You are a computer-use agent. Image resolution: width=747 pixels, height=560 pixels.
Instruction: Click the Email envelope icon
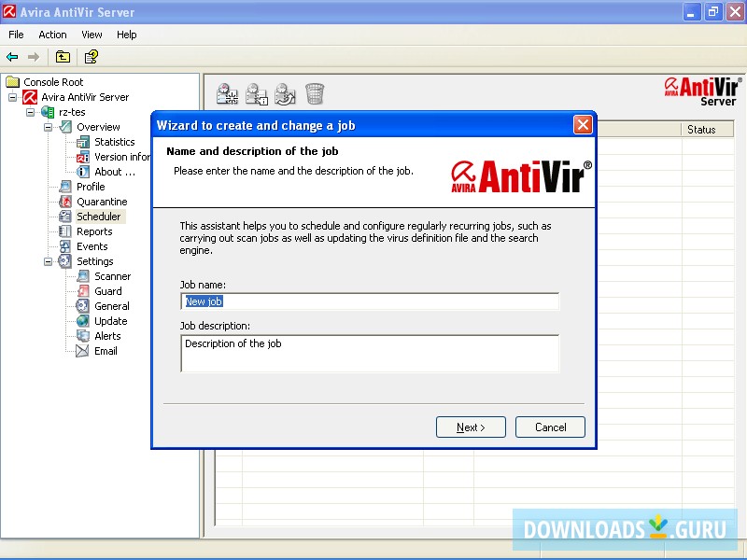(83, 351)
